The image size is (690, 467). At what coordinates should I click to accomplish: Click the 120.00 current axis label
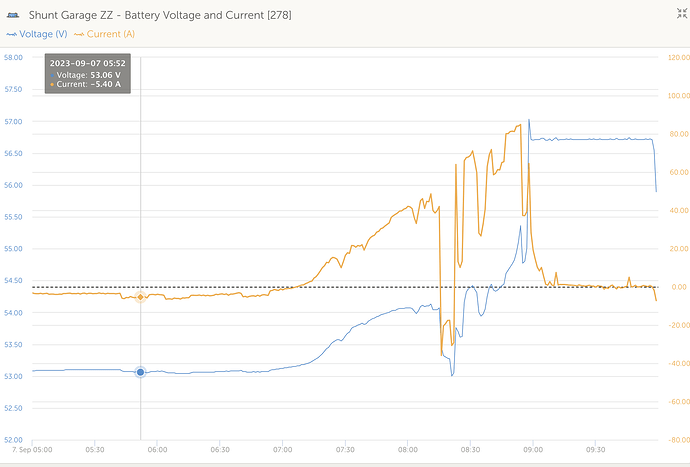(679, 57)
